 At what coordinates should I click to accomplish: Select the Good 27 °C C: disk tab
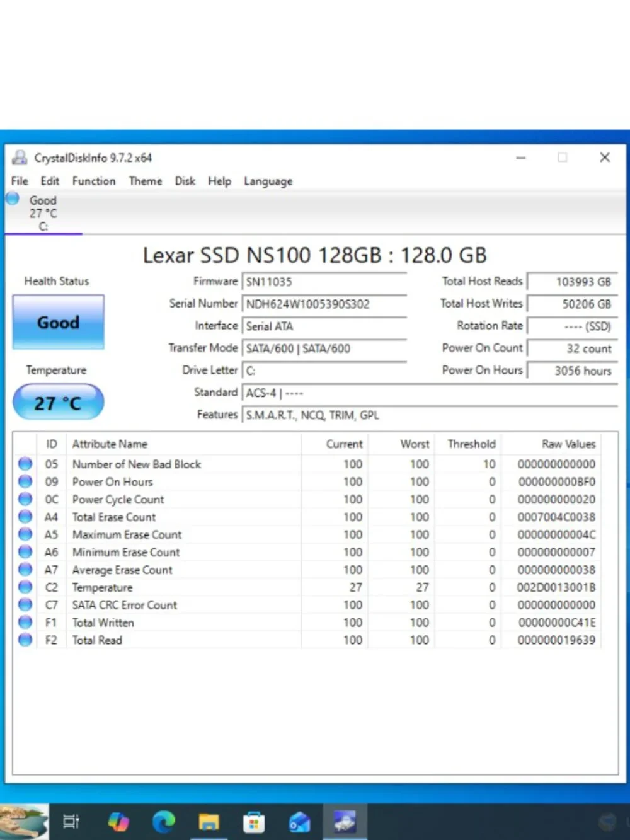point(43,213)
